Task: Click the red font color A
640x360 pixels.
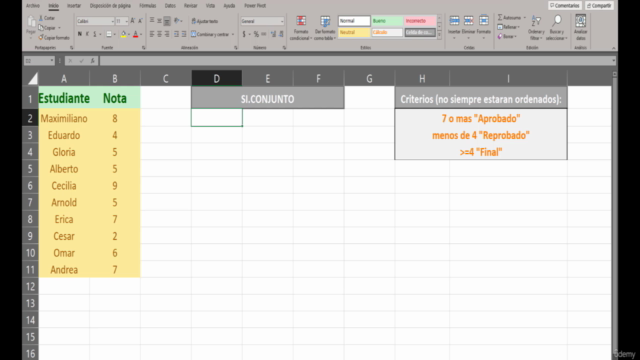Action: point(136,35)
